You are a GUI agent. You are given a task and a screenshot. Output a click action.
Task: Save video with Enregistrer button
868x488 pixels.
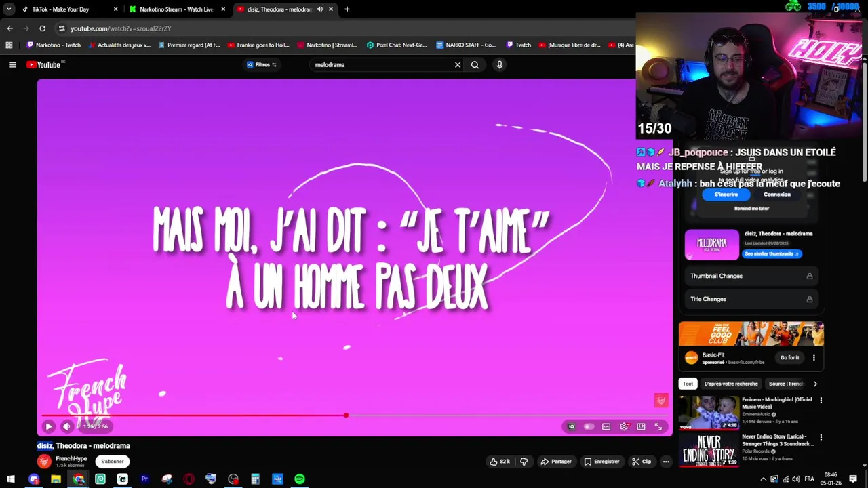coord(602,462)
